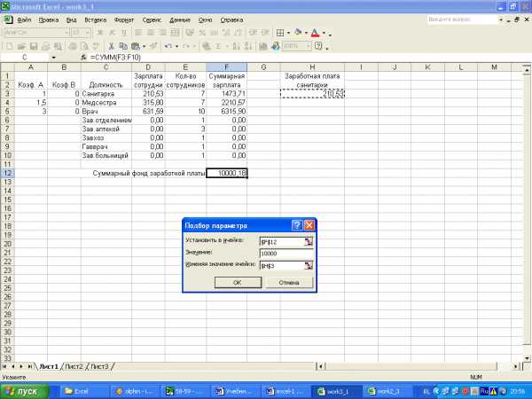532x399 pixels.
Task: Open the Сервис menu
Action: (152, 19)
